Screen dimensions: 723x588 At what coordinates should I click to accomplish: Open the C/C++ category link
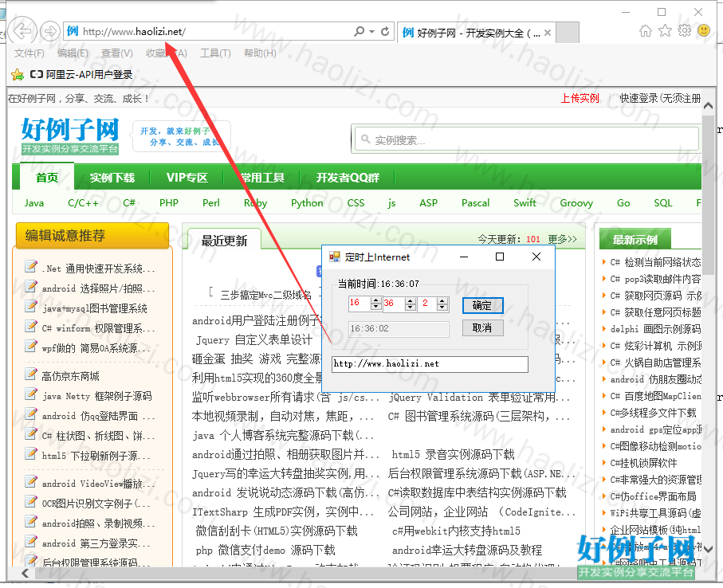coord(83,202)
